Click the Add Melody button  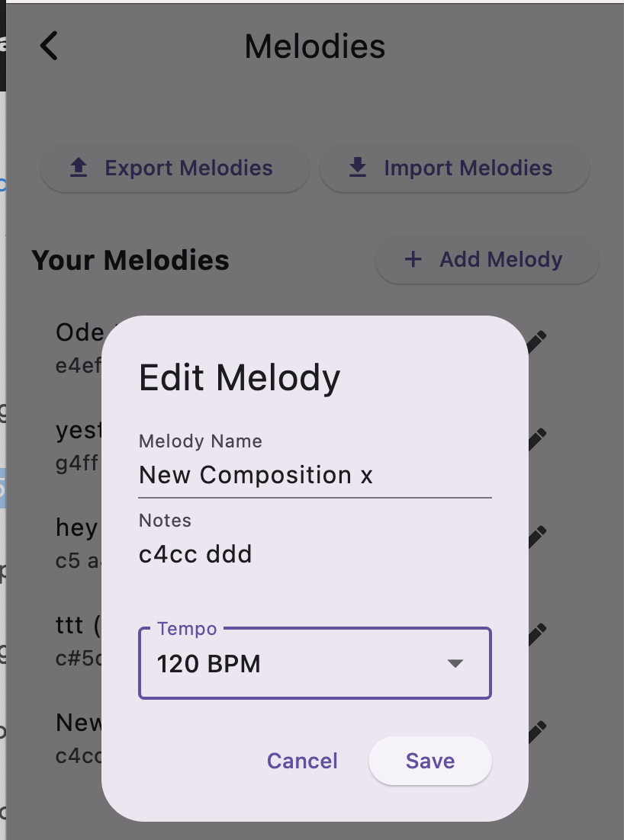pos(487,259)
